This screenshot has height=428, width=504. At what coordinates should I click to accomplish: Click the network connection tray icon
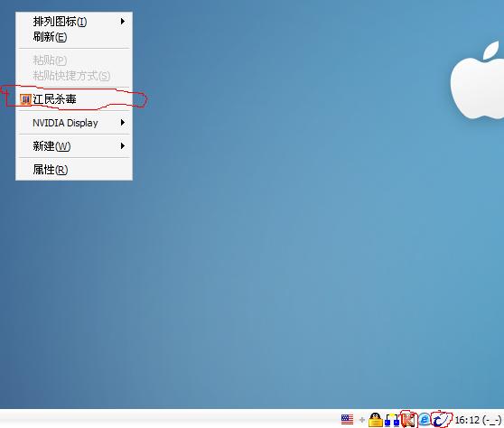392,420
